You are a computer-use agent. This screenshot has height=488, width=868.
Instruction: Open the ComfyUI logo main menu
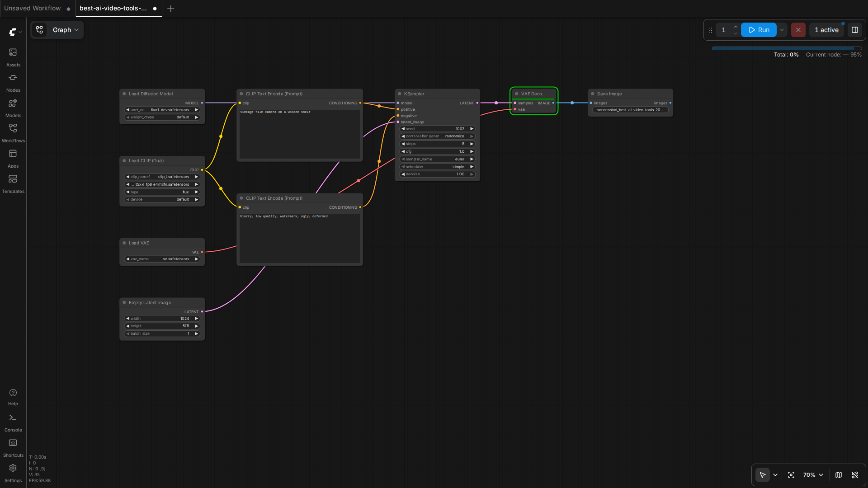tap(15, 32)
